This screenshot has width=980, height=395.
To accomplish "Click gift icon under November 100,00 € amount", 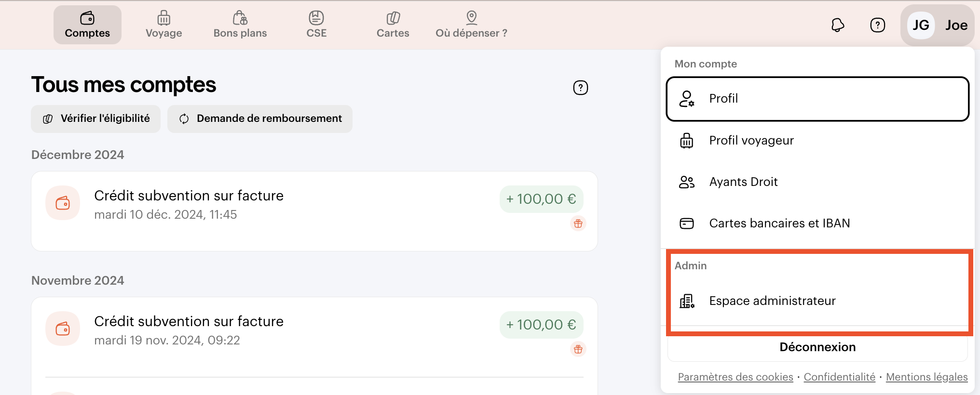I will pyautogui.click(x=578, y=349).
